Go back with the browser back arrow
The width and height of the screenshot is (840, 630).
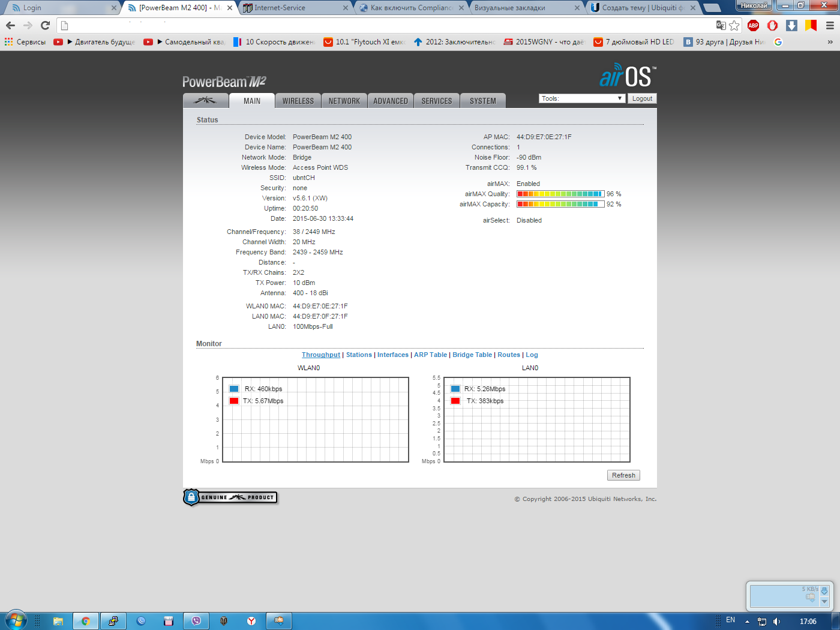click(x=10, y=25)
